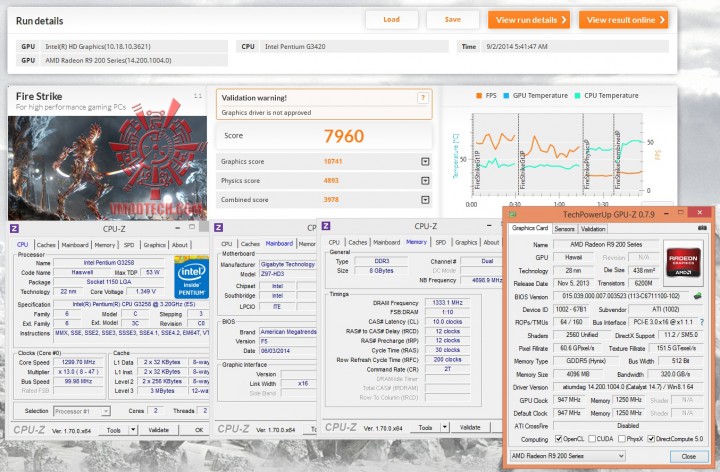Open CPU-Z app icon in first window title bar
The image size is (720, 472).
(x=14, y=229)
